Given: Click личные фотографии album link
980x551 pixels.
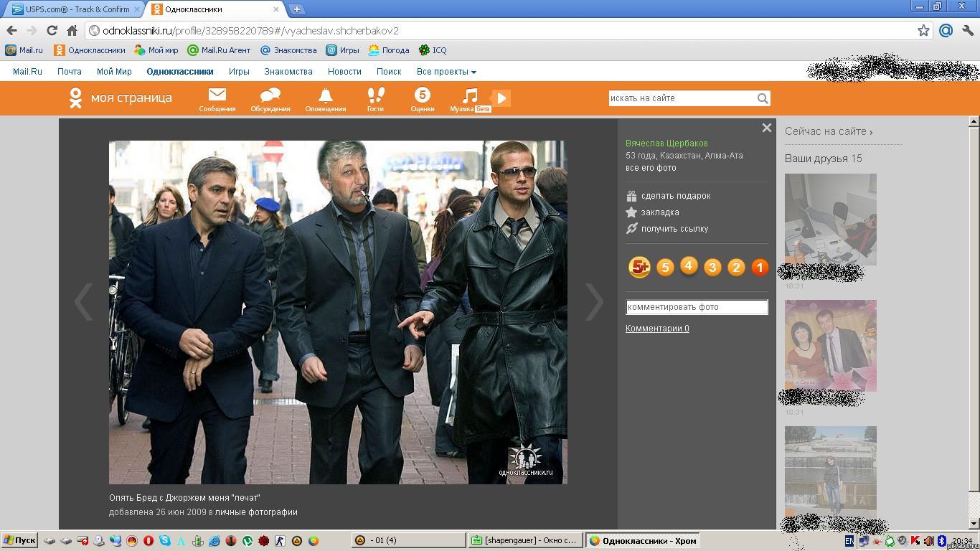Looking at the screenshot, I should pos(256,512).
